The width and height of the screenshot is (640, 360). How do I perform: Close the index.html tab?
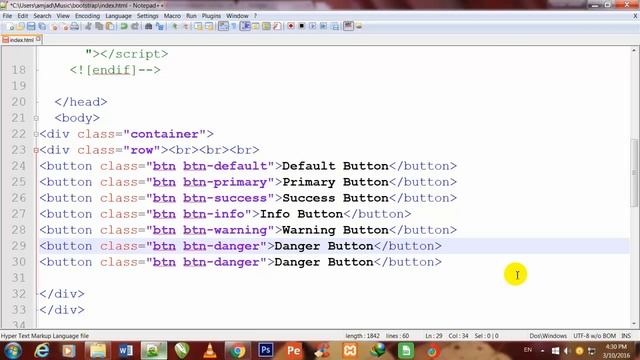[x=38, y=39]
